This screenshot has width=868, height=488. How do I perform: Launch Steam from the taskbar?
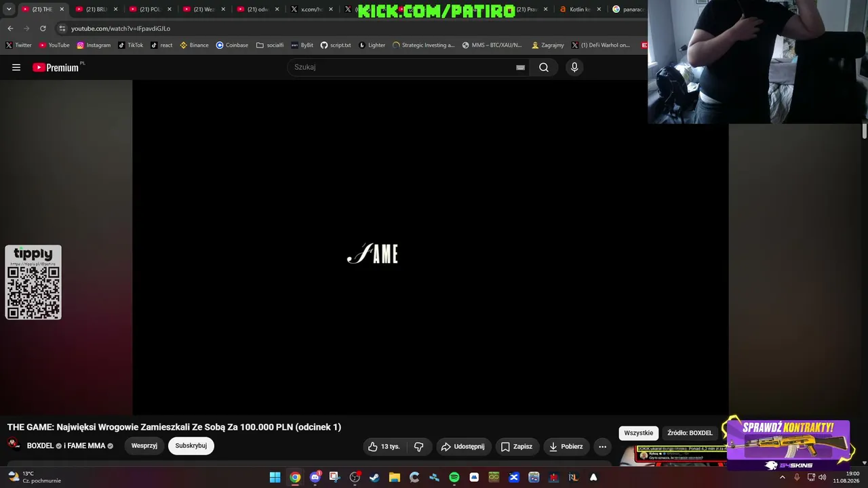click(x=374, y=477)
